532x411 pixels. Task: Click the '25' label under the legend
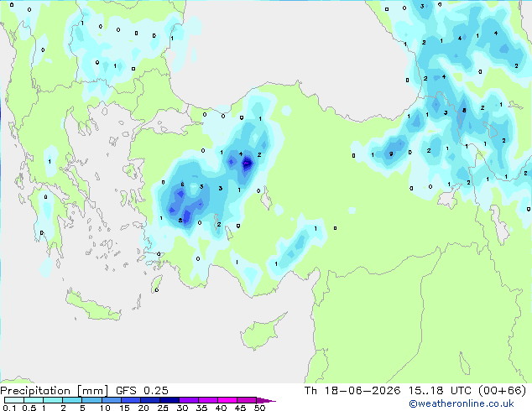[x=163, y=408]
